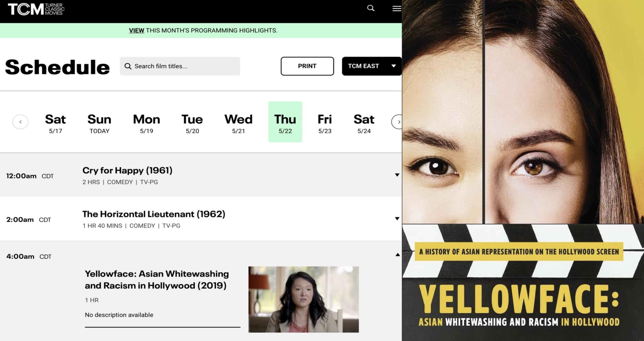Follow the VIEW programming highlights link
This screenshot has height=341, width=644.
[136, 30]
